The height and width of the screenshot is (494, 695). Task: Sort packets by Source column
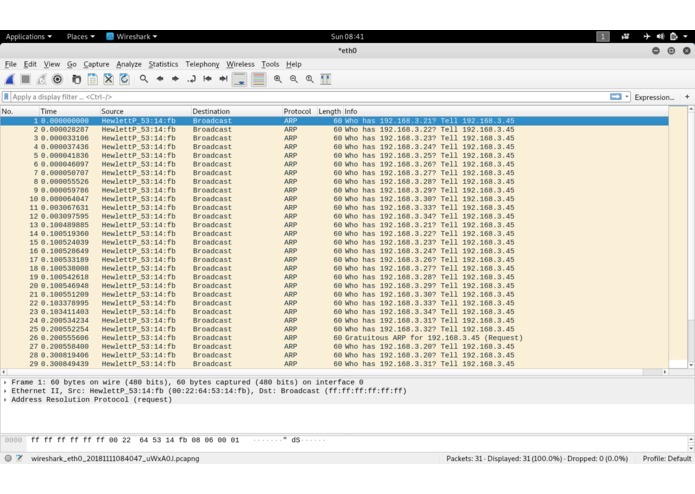[145, 111]
